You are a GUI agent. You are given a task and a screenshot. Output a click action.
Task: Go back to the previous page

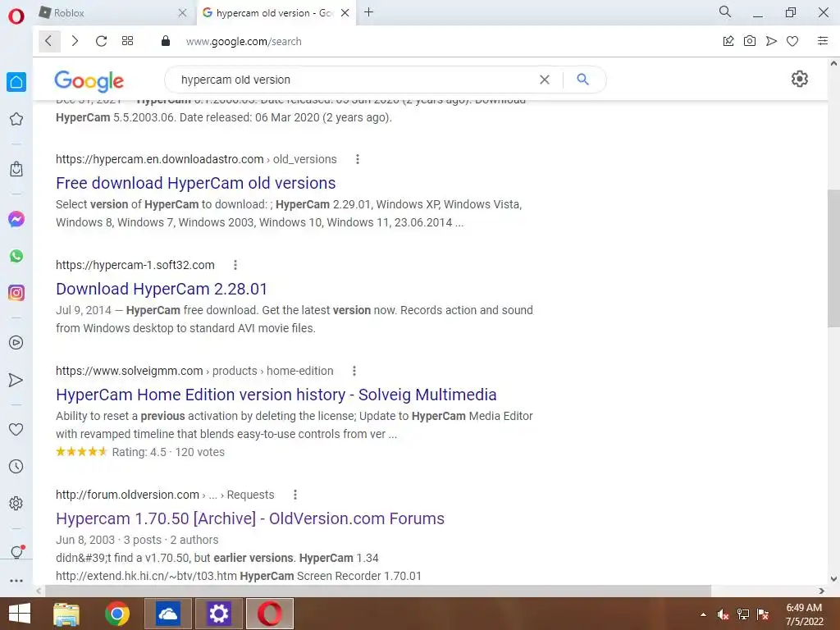(48, 41)
